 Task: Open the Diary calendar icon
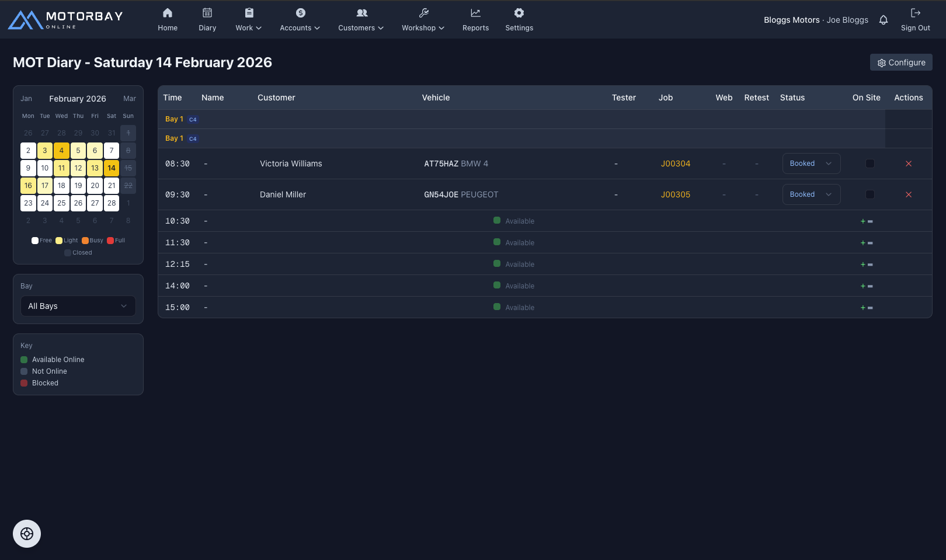coord(207,12)
